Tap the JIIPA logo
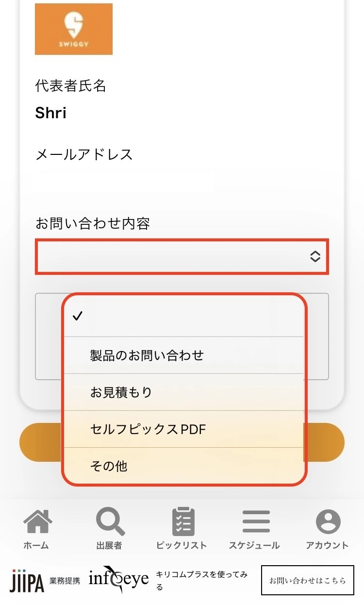Image resolution: width=364 pixels, height=605 pixels. pos(27,581)
